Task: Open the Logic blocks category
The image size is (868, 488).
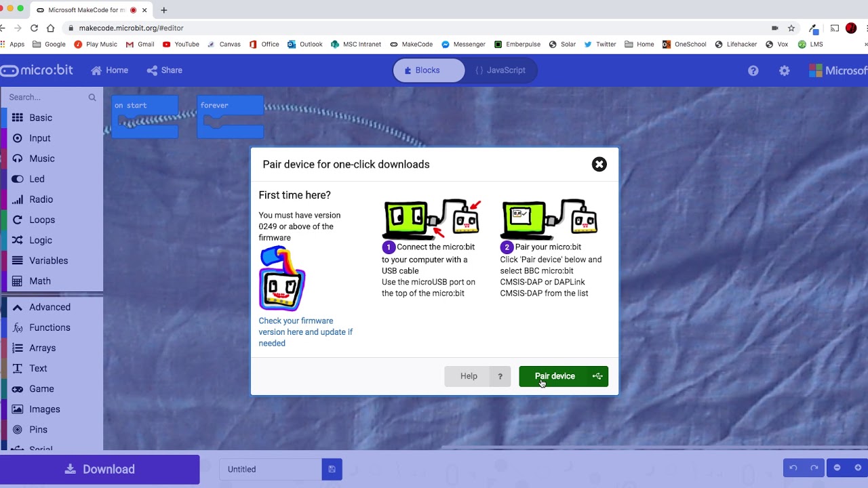Action: click(52, 240)
